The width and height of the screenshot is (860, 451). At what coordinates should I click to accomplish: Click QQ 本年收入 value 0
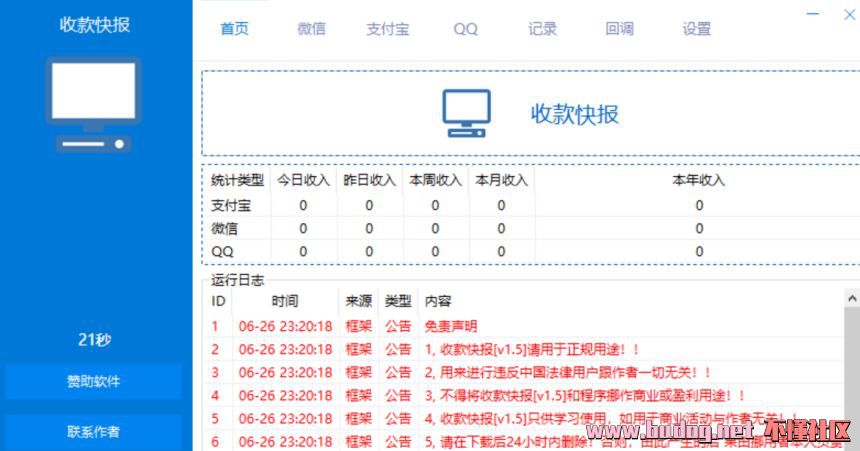pyautogui.click(x=699, y=252)
